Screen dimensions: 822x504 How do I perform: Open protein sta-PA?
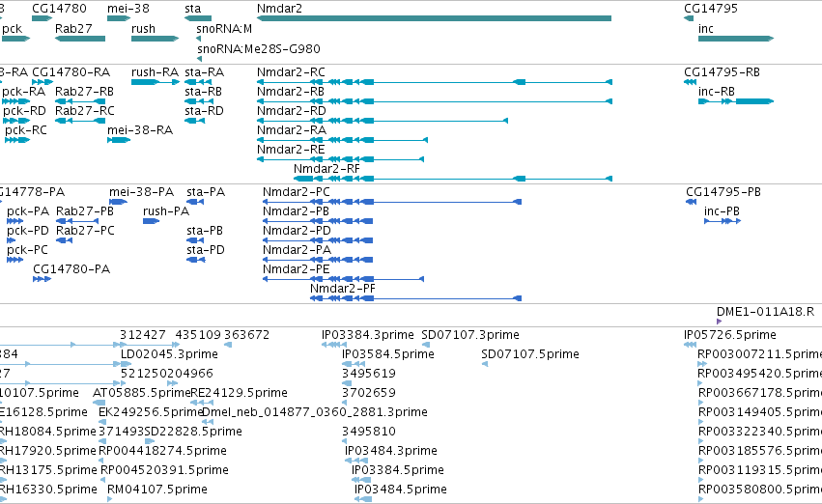pyautogui.click(x=195, y=202)
